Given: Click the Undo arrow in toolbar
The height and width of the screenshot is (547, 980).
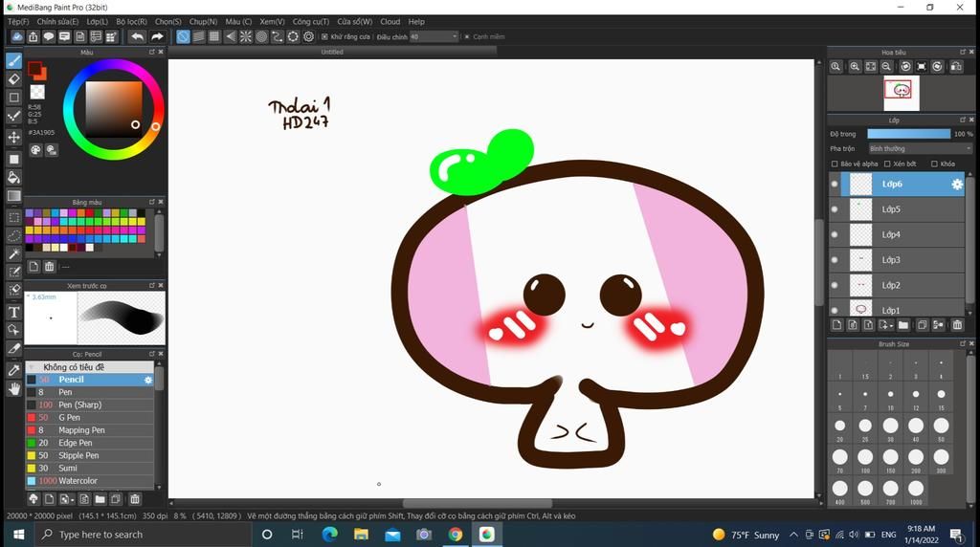Looking at the screenshot, I should (x=138, y=37).
